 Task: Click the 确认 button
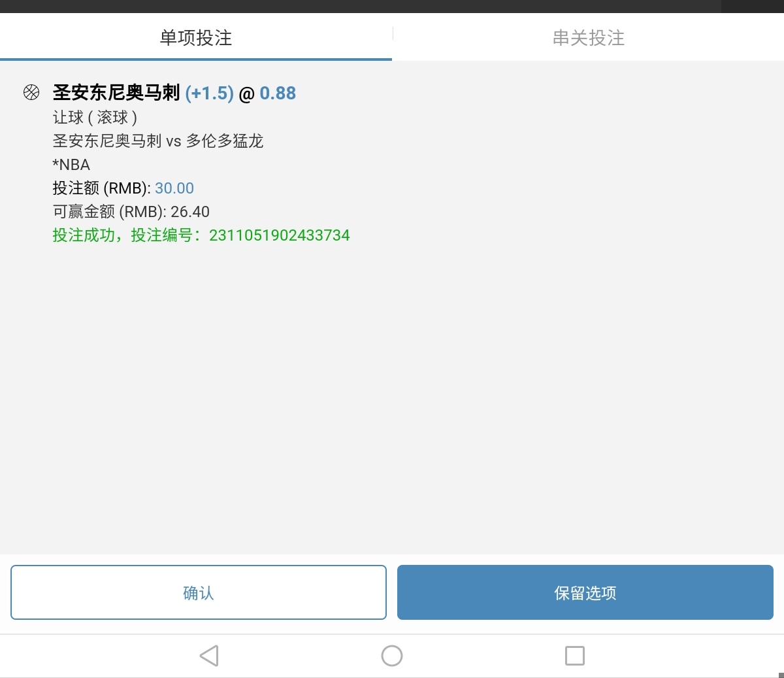[x=199, y=592]
